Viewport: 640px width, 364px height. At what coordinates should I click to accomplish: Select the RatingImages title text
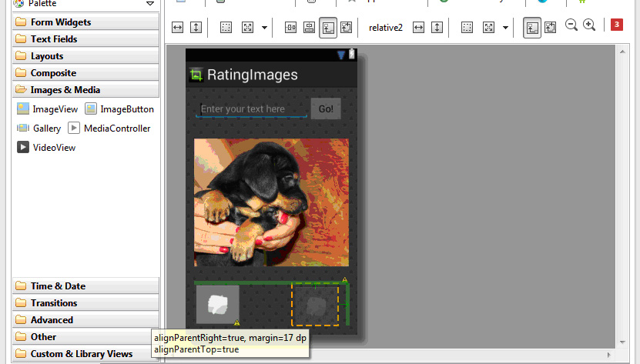pos(253,75)
